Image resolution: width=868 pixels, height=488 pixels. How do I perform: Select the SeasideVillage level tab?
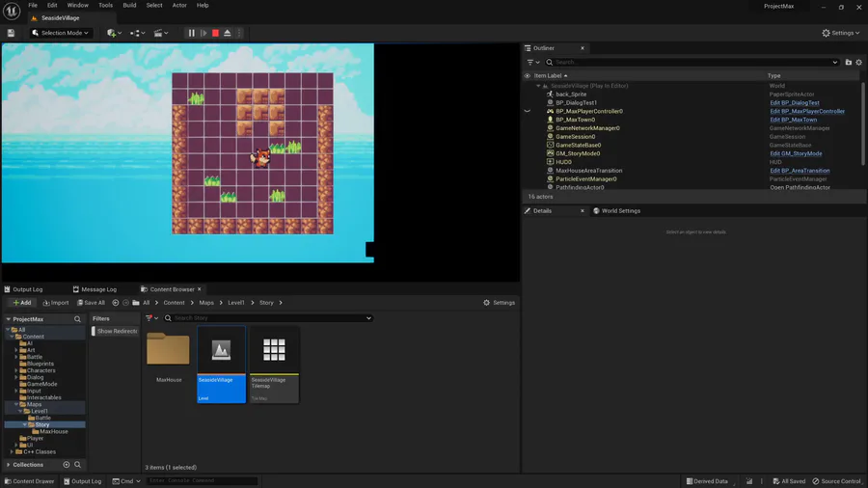click(x=60, y=18)
